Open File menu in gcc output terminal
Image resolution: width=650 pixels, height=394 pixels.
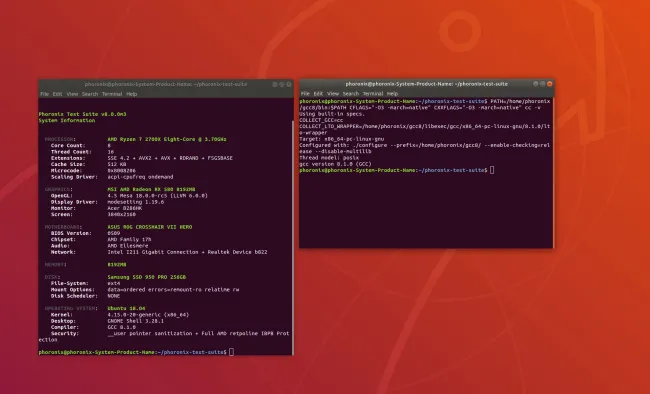(x=305, y=94)
